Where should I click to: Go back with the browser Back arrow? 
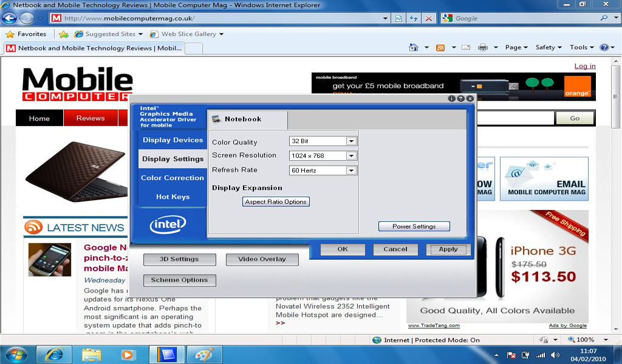(10, 18)
